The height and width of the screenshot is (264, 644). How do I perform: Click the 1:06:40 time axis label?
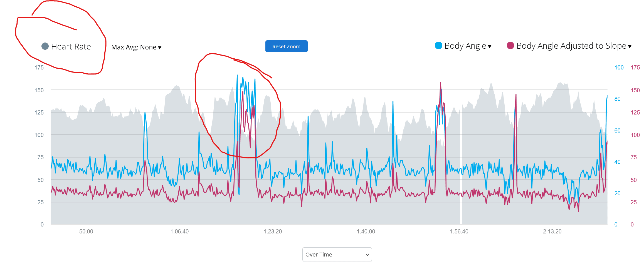tap(179, 231)
